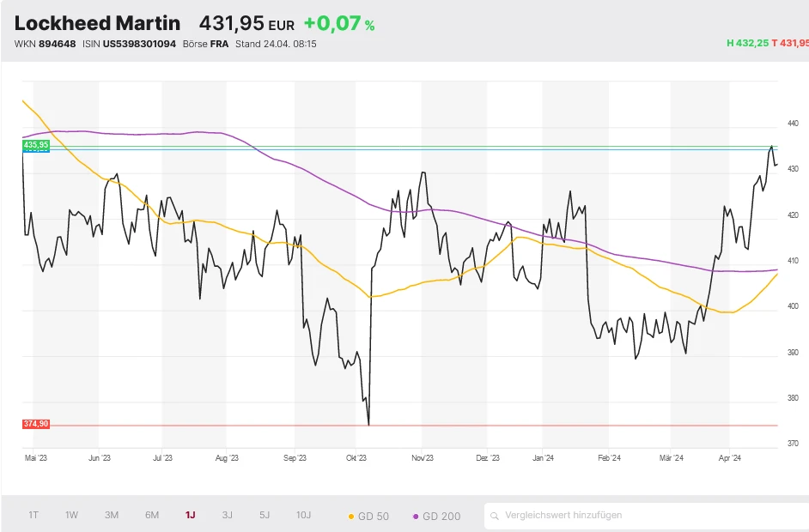
Task: Switch chart to 1T timeframe
Action: (33, 515)
